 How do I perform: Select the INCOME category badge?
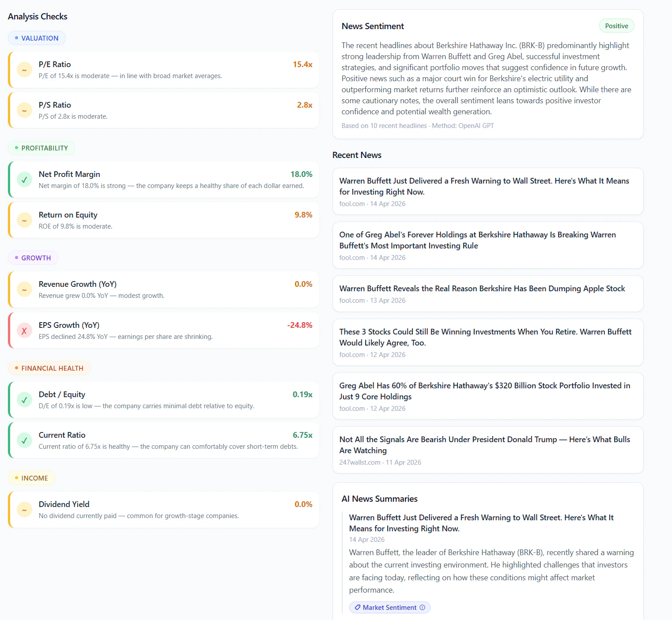click(x=31, y=478)
